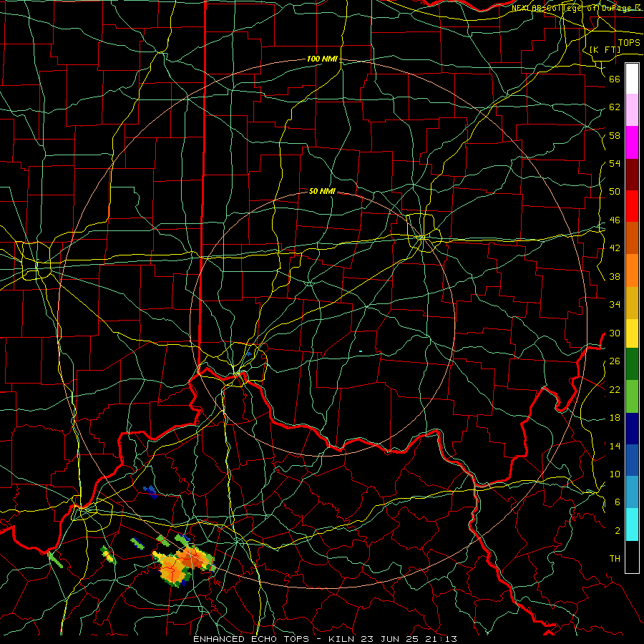Click the black TH threshold swatch
This screenshot has width=644, height=644.
632,557
